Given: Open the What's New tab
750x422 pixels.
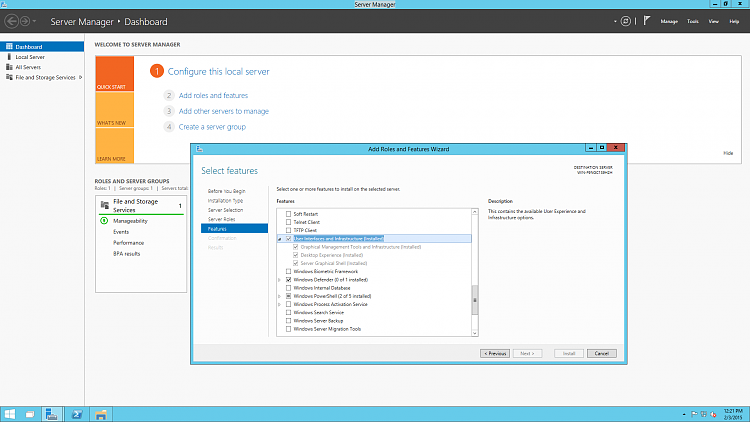Looking at the screenshot, I should pos(114,109).
